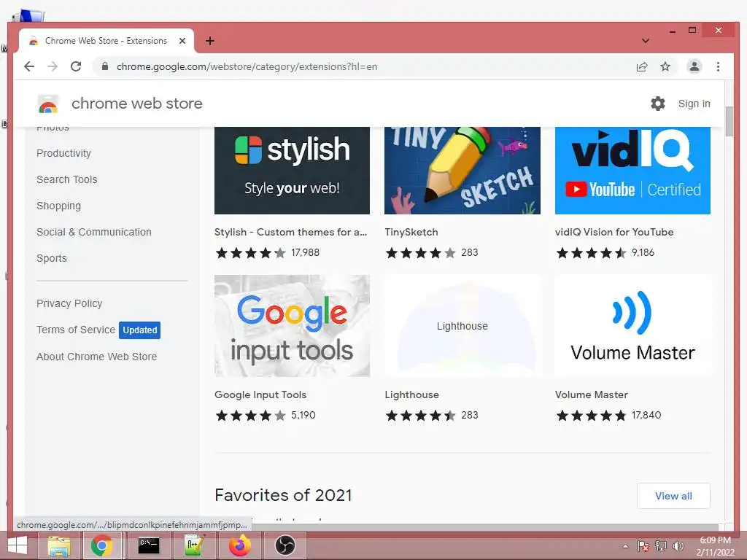Click the Lighthouse title below thumbnail
The width and height of the screenshot is (747, 560).
[x=412, y=394]
